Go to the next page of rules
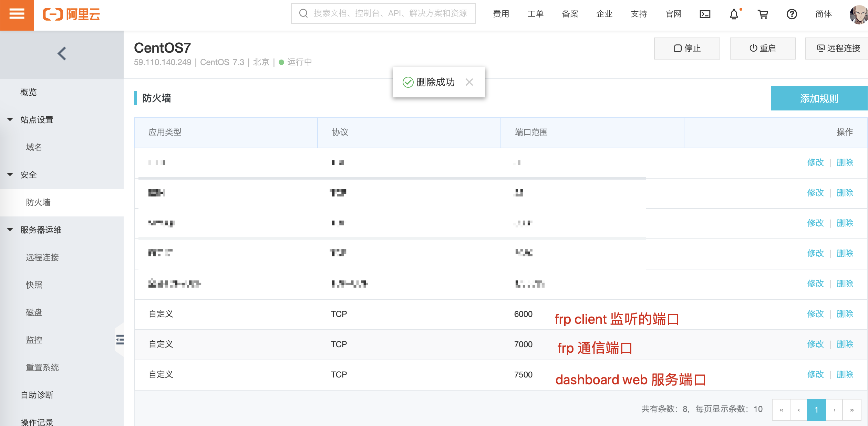 834,409
